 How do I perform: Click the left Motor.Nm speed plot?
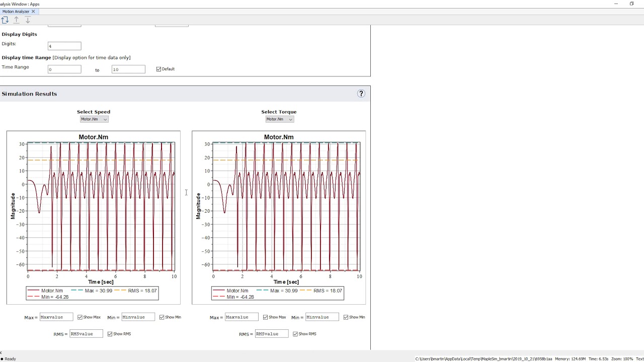click(94, 217)
